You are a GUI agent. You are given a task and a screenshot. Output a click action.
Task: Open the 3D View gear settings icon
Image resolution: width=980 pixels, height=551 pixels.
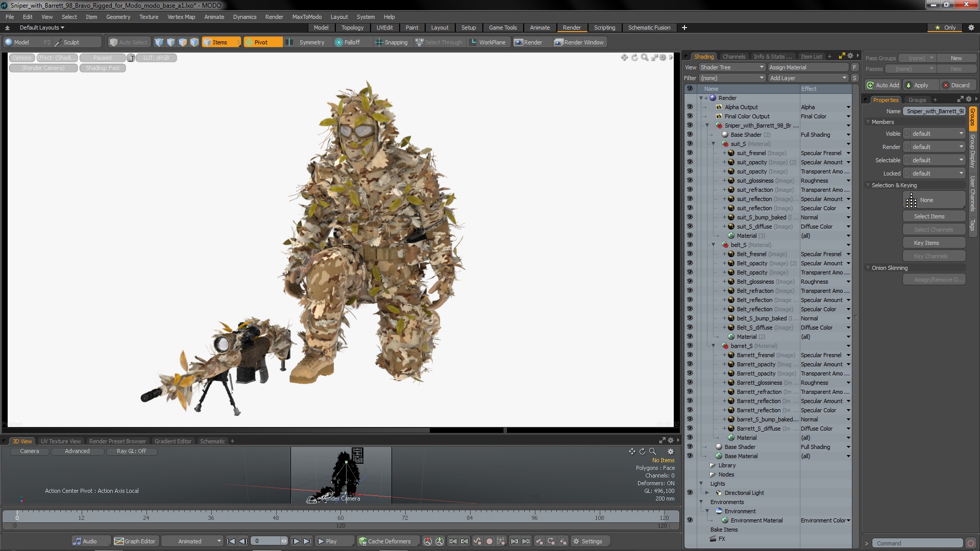[671, 452]
